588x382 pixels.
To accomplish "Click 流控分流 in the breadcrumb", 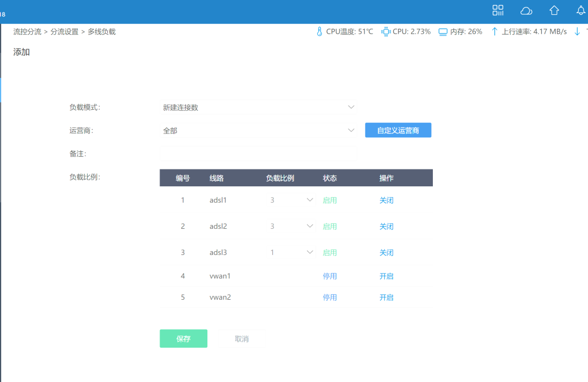I will (x=27, y=32).
